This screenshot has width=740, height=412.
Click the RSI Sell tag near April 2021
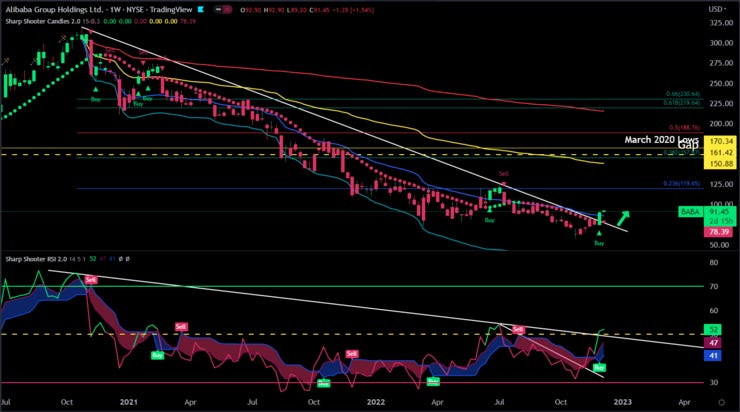(x=181, y=327)
